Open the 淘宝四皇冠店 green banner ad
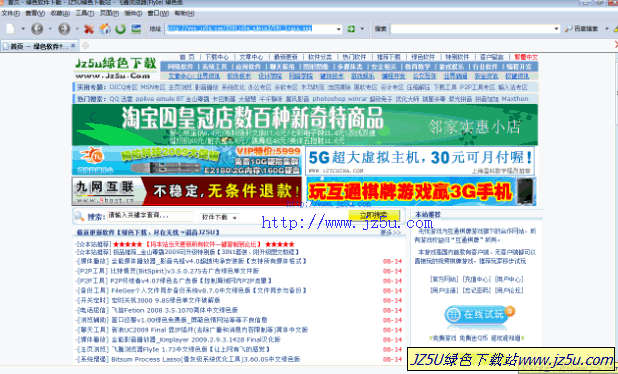This screenshot has width=618, height=374. 305,125
